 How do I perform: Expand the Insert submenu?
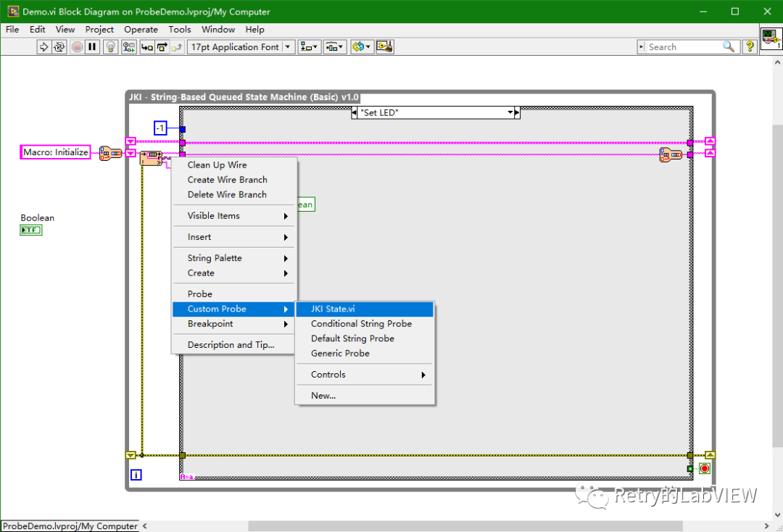click(233, 237)
